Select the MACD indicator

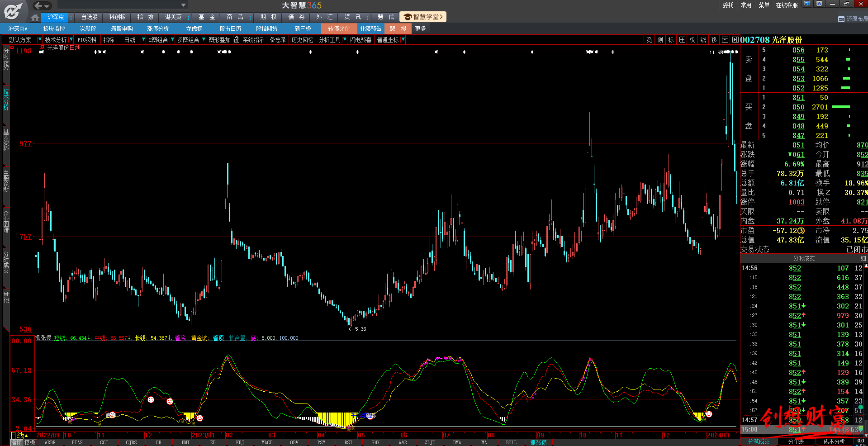[x=267, y=442]
